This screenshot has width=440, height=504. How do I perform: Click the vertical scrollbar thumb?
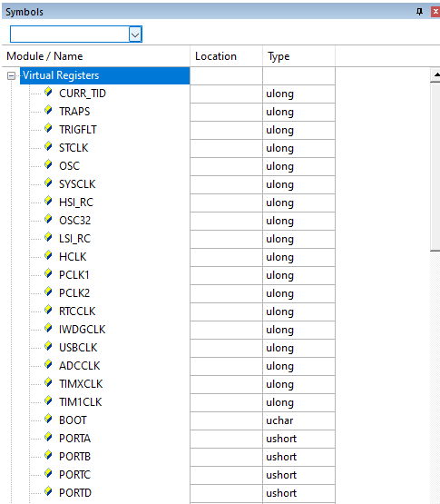coord(435,166)
